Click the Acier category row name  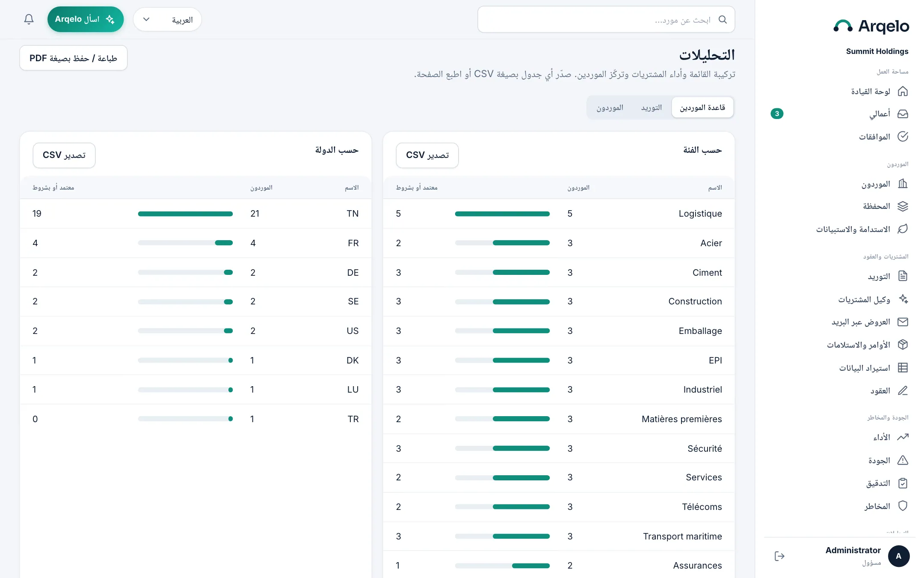711,243
